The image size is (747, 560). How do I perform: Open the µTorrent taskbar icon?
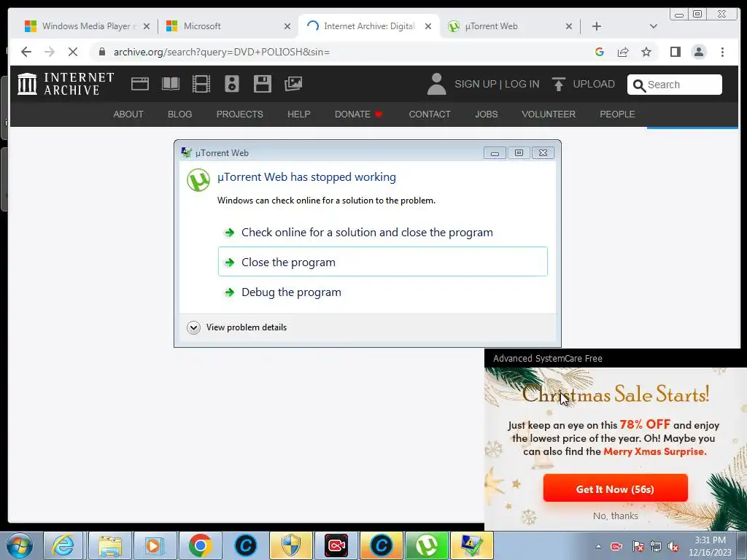point(426,545)
